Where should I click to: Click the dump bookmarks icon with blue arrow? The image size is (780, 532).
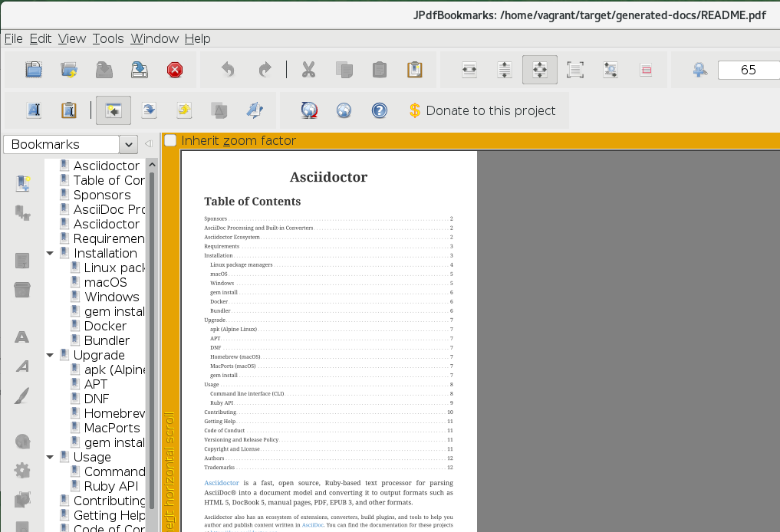[x=149, y=110]
